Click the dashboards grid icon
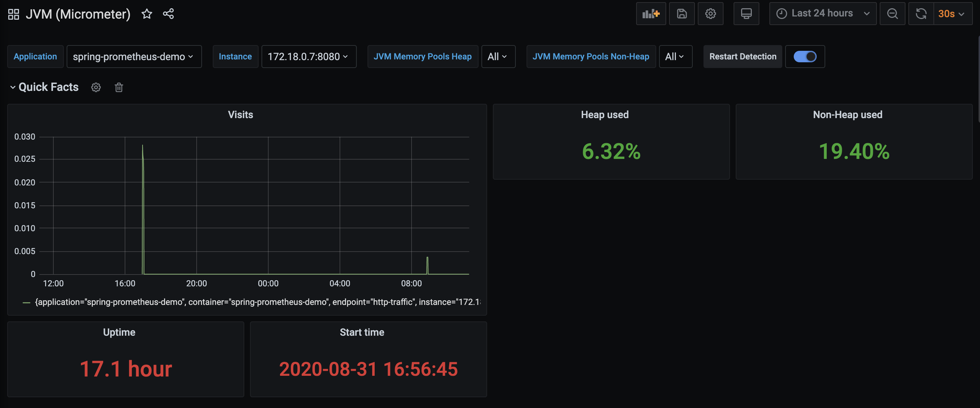This screenshot has width=980, height=408. point(13,14)
